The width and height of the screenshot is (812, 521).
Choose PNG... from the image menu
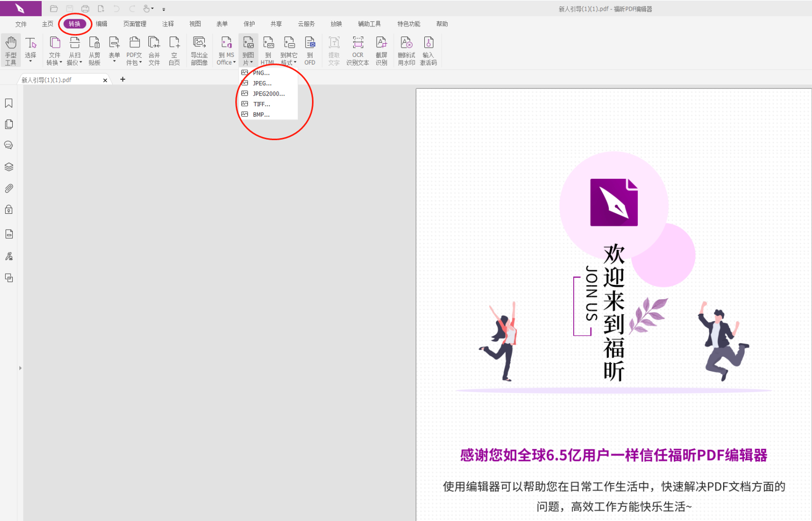pyautogui.click(x=261, y=73)
